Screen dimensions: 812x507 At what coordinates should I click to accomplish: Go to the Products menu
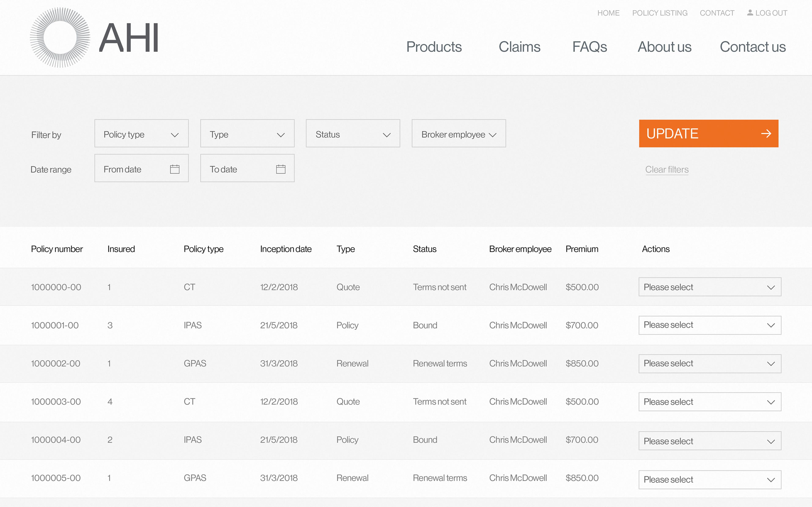click(x=434, y=47)
